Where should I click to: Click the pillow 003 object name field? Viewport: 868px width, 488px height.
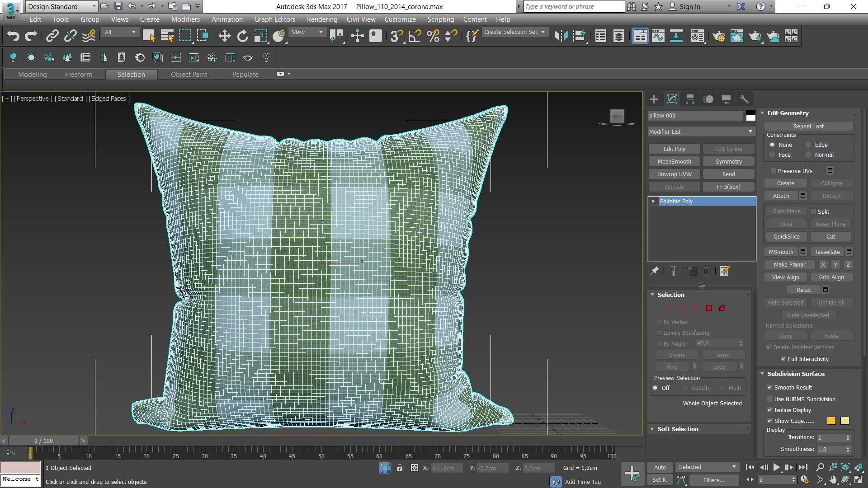(695, 116)
